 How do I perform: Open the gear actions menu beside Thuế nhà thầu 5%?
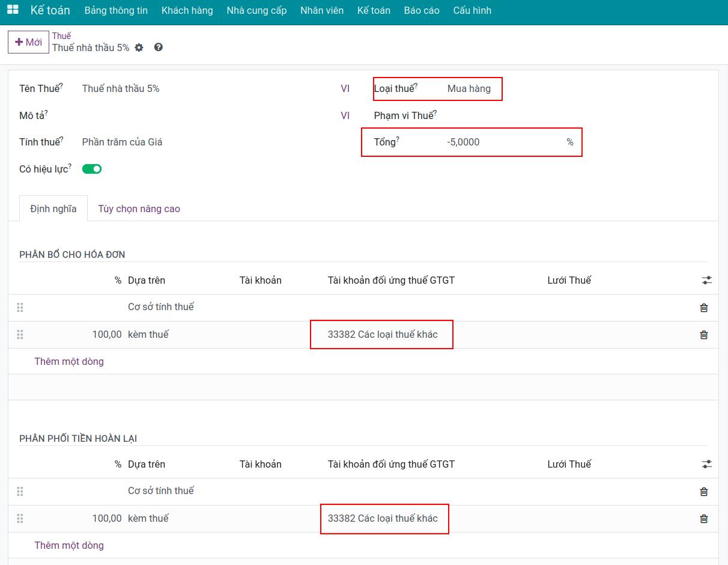tap(139, 47)
